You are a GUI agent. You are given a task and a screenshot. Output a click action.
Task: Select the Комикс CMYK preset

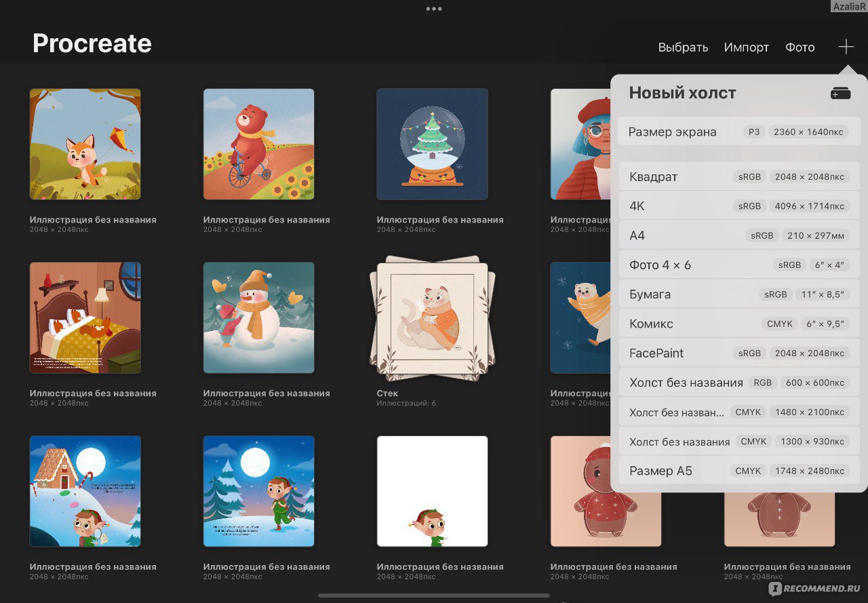pyautogui.click(x=739, y=324)
